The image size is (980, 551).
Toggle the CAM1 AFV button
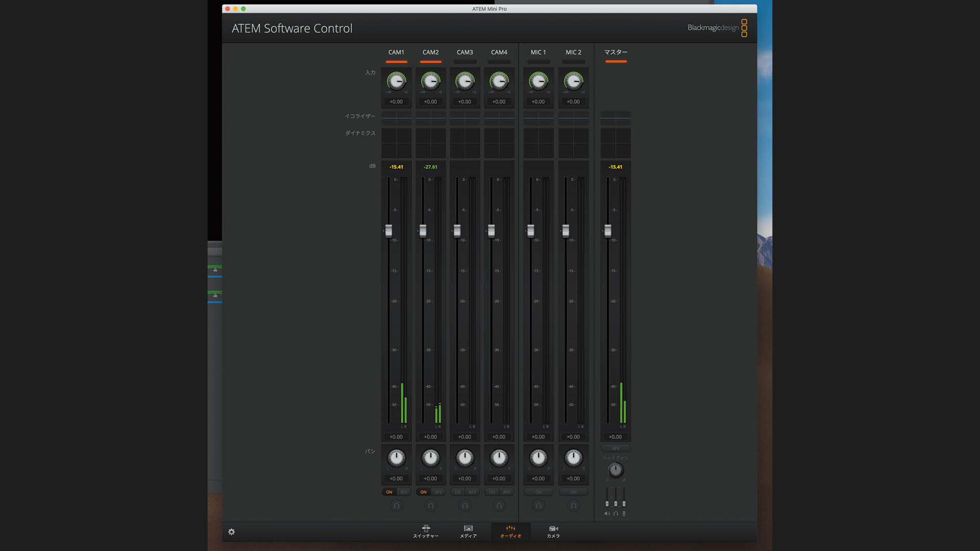[x=404, y=492]
